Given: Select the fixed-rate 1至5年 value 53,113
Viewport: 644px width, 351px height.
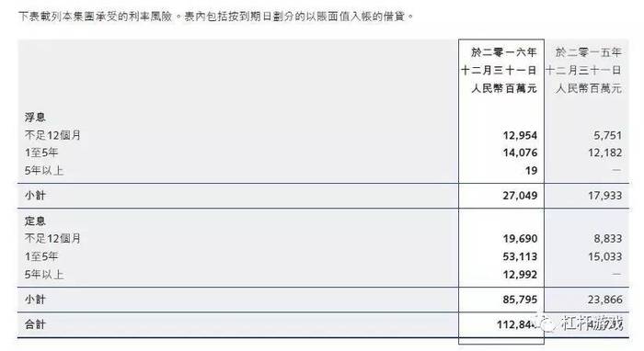Looking at the screenshot, I should click(520, 256).
